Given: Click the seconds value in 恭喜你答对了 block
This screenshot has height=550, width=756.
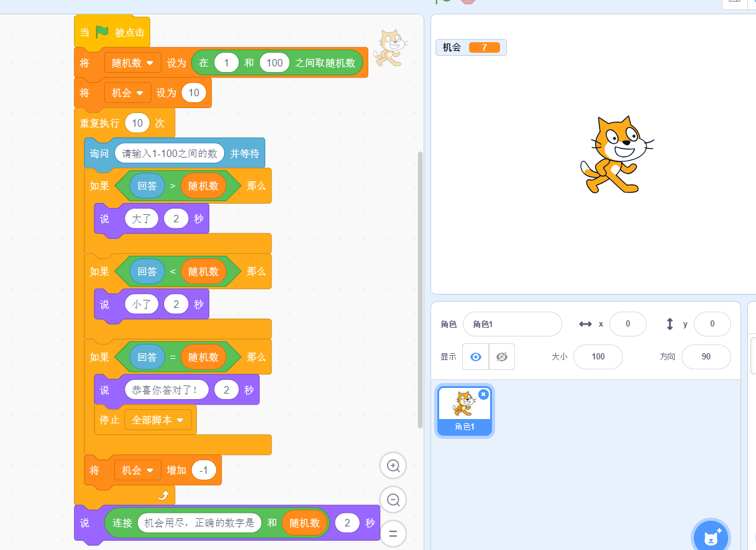Looking at the screenshot, I should (x=227, y=390).
